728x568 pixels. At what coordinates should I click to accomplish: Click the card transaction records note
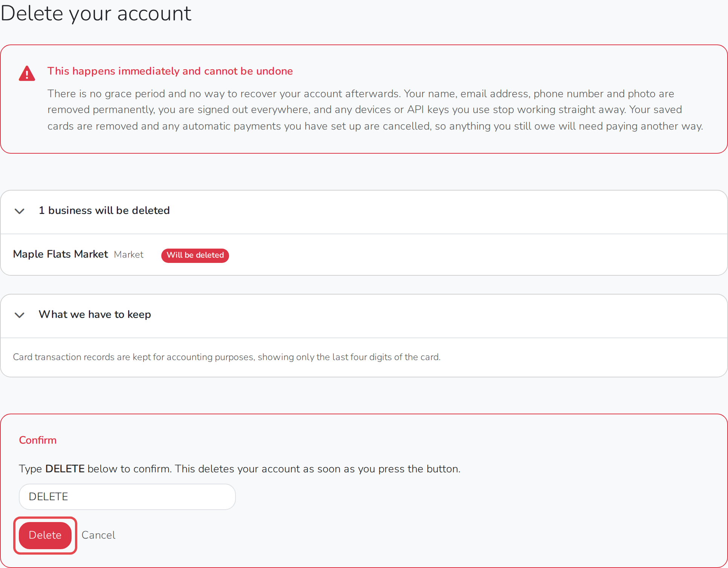click(226, 357)
